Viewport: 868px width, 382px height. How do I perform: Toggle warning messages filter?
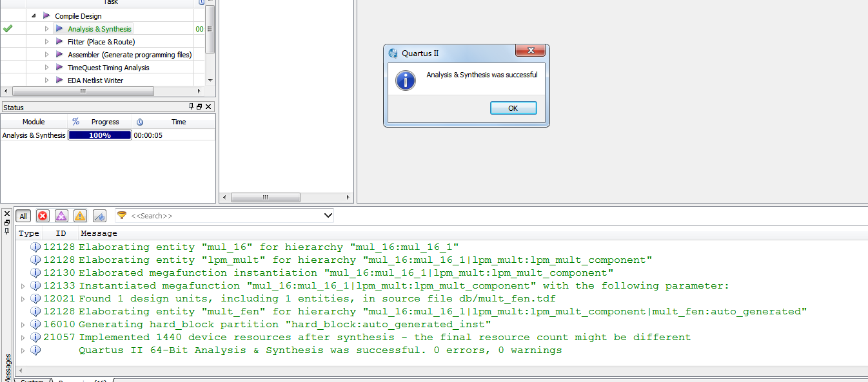tap(80, 216)
